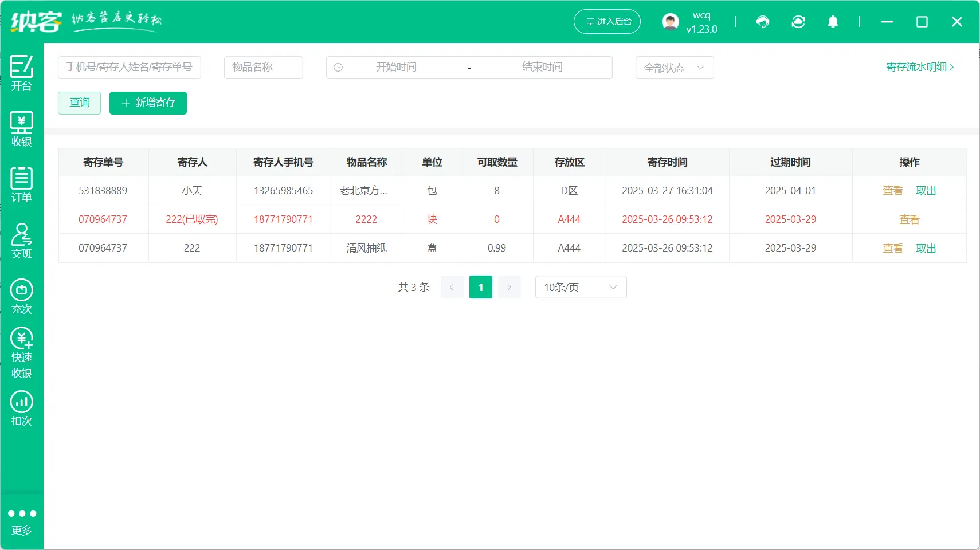
Task: Open the 订单 orders section
Action: coord(22,184)
